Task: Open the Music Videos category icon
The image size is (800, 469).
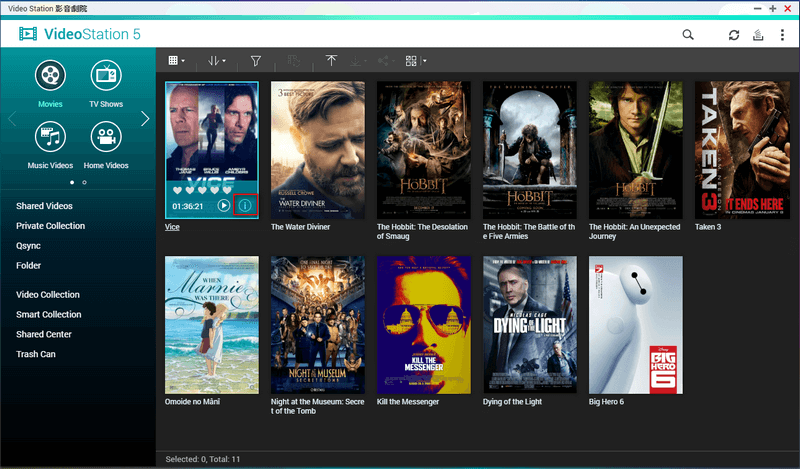Action: (x=50, y=137)
